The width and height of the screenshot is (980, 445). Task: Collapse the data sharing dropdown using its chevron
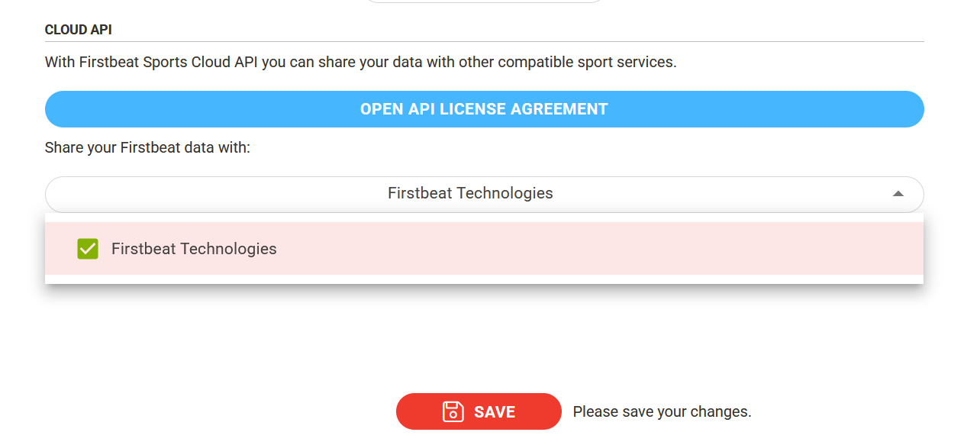(898, 193)
